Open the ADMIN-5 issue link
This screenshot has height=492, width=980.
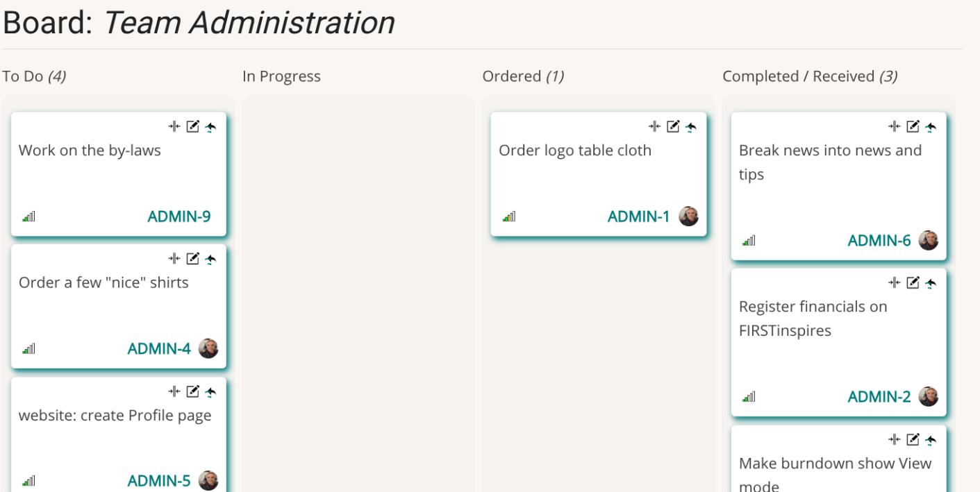point(159,481)
